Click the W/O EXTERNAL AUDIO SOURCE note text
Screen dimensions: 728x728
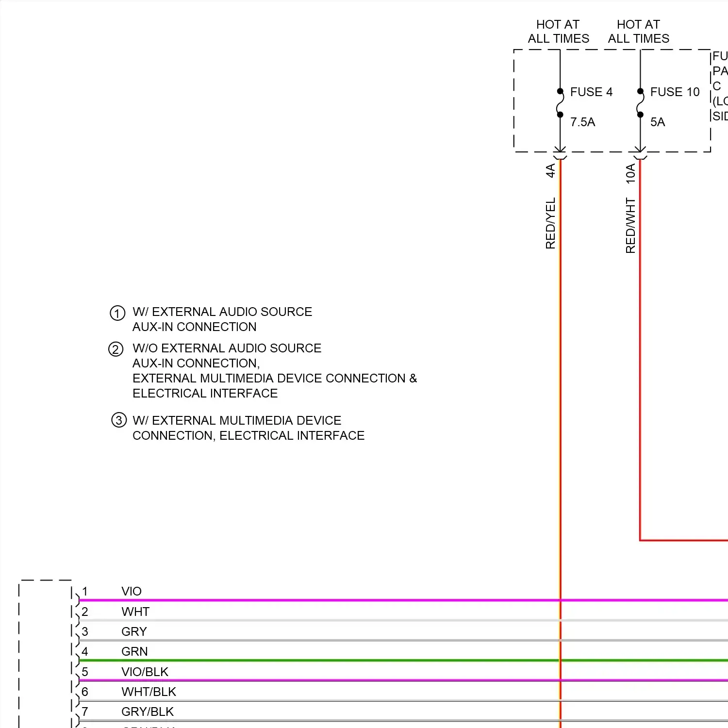227,348
